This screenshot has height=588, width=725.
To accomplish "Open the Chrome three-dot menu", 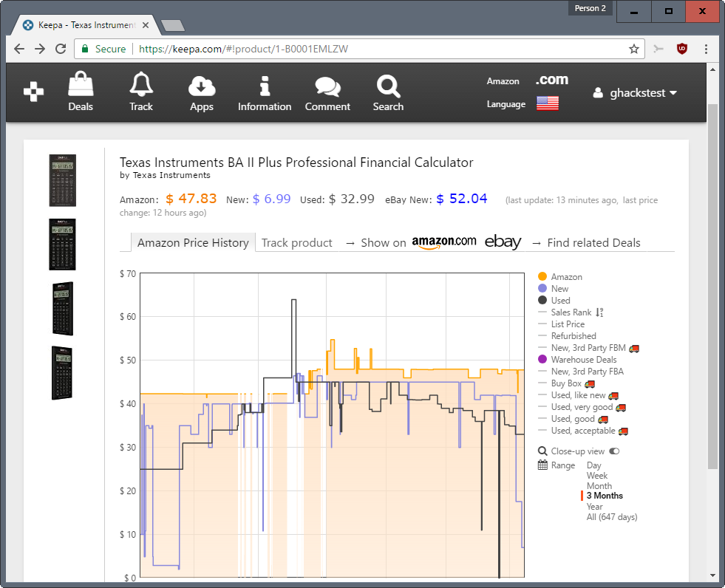I will point(706,49).
